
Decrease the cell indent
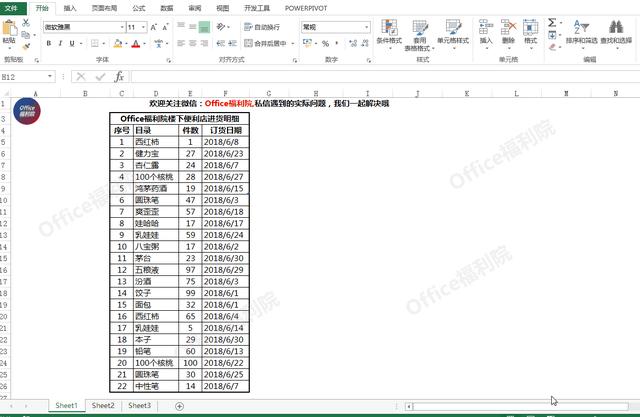[221, 43]
